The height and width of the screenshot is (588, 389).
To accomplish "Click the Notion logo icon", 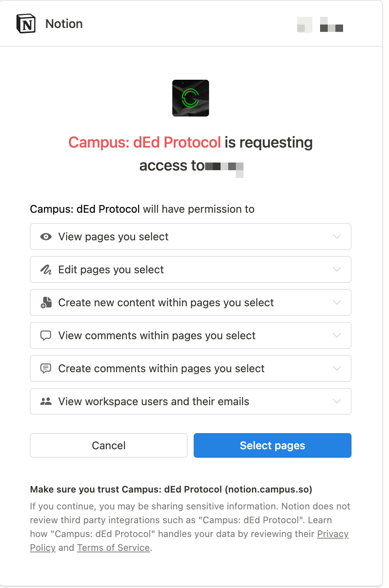I will (26, 24).
